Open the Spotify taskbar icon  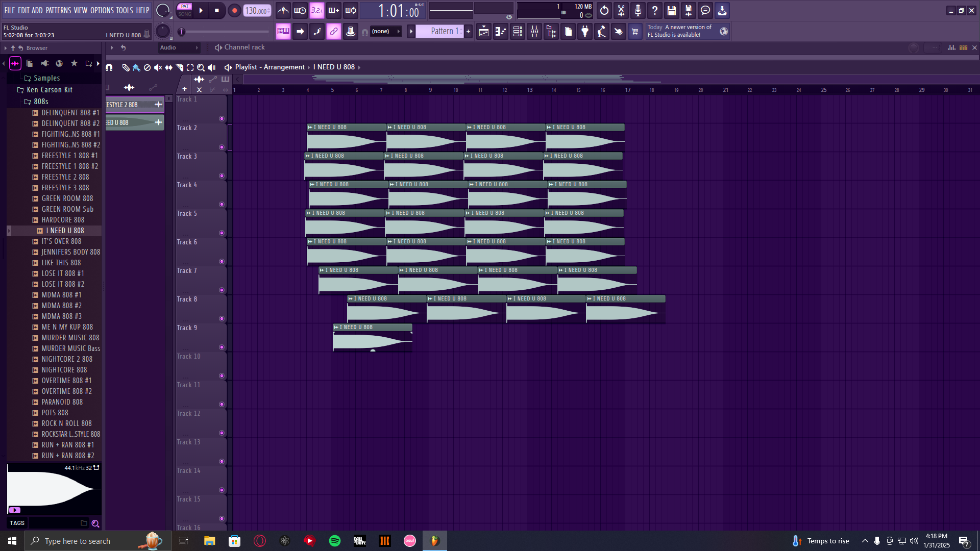pyautogui.click(x=335, y=541)
